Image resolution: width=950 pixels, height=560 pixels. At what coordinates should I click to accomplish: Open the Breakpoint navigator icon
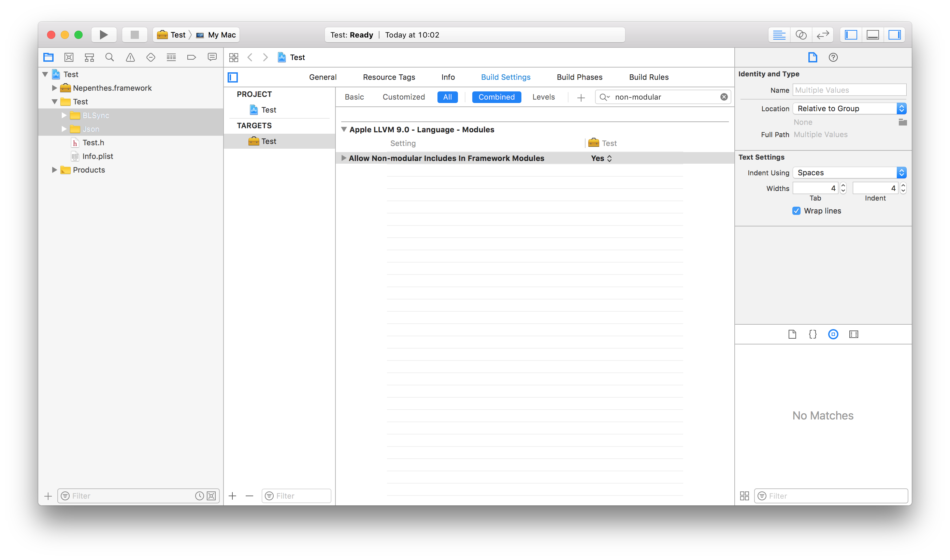click(191, 57)
